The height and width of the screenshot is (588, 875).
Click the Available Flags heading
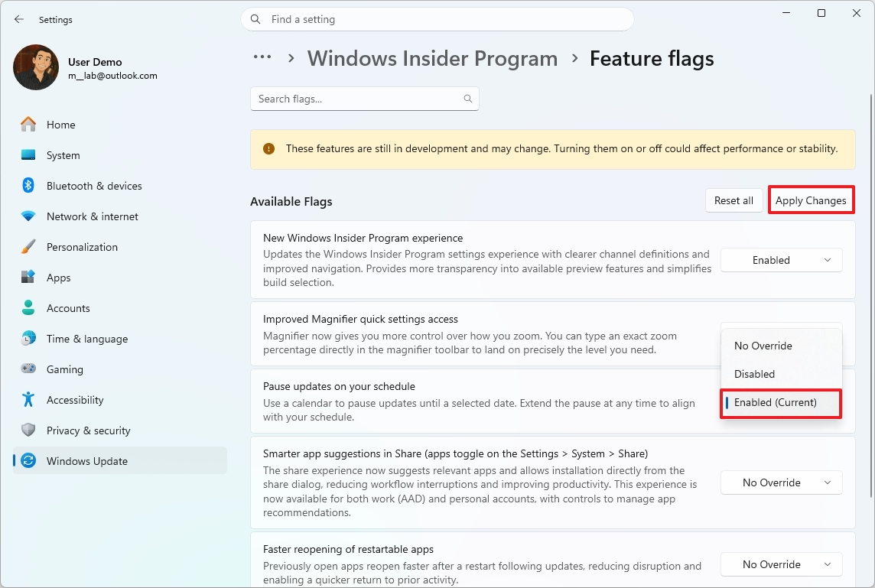pyautogui.click(x=291, y=202)
